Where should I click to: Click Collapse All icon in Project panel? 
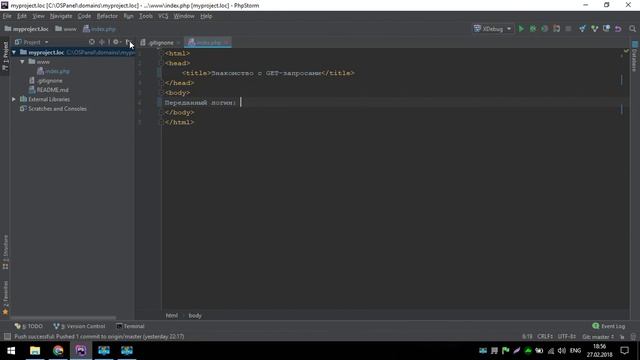[102, 42]
